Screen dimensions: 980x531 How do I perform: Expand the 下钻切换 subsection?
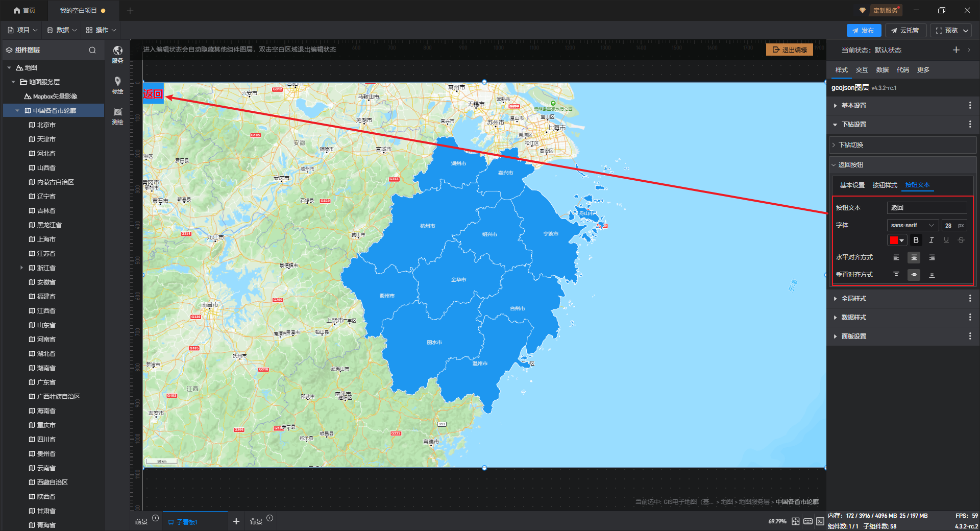pyautogui.click(x=834, y=145)
